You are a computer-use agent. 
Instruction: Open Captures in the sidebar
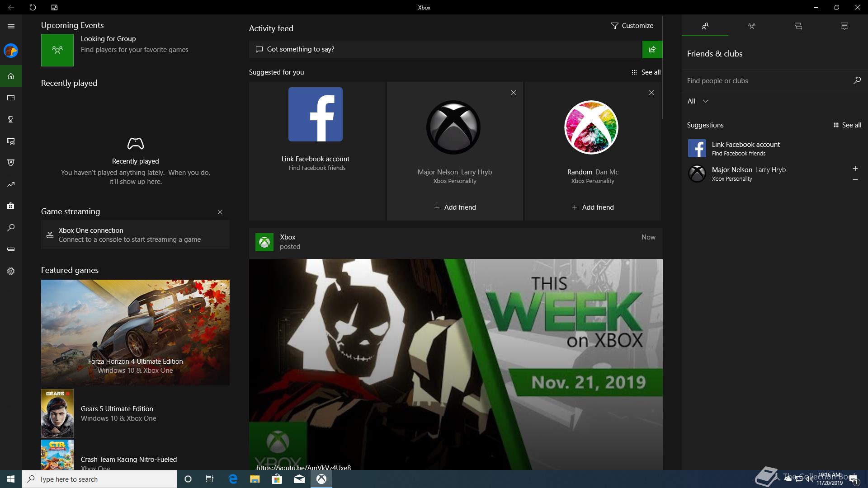pos(11,141)
